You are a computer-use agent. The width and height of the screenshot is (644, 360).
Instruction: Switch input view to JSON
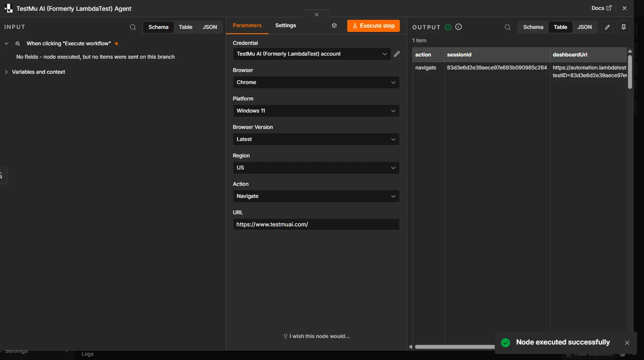pyautogui.click(x=210, y=27)
